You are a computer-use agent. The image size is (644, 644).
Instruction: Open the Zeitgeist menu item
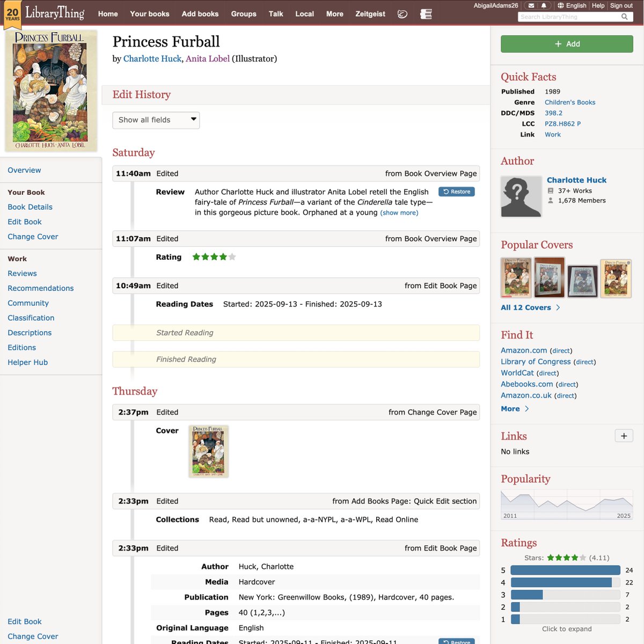pos(370,14)
